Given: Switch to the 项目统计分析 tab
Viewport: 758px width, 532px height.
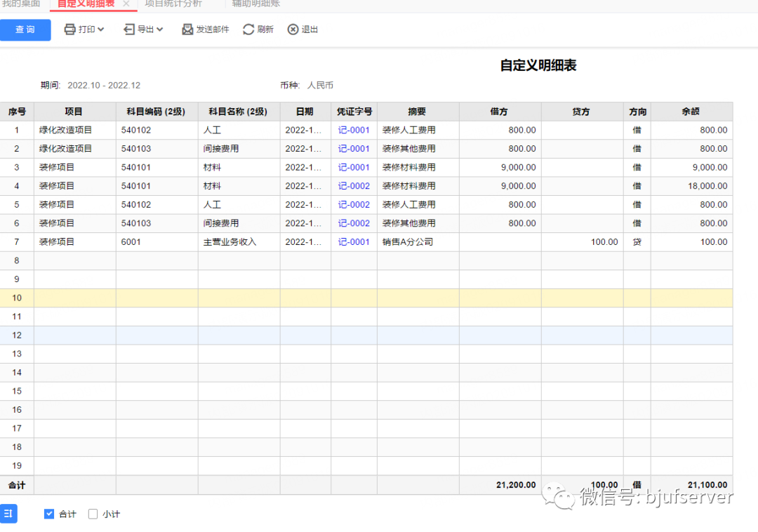Looking at the screenshot, I should coord(173,4).
